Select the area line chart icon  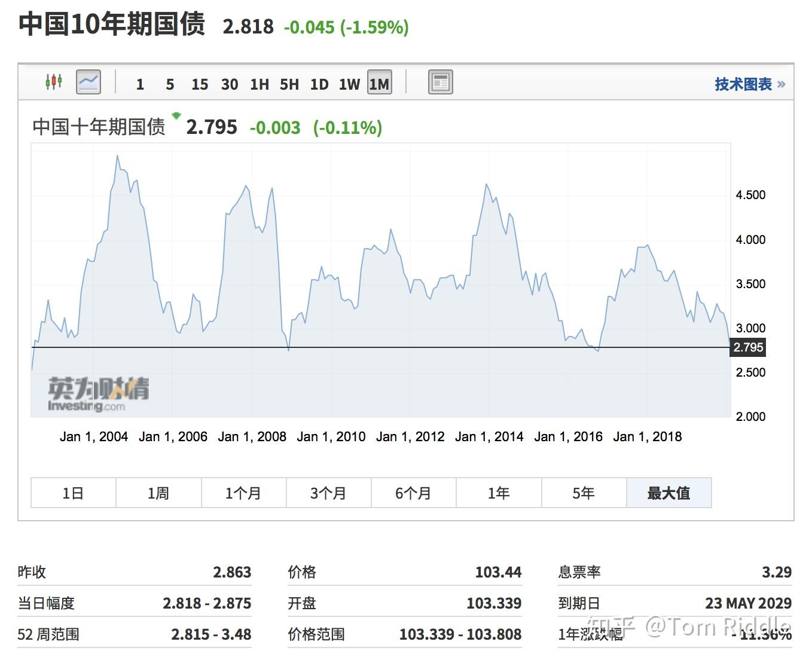point(88,82)
